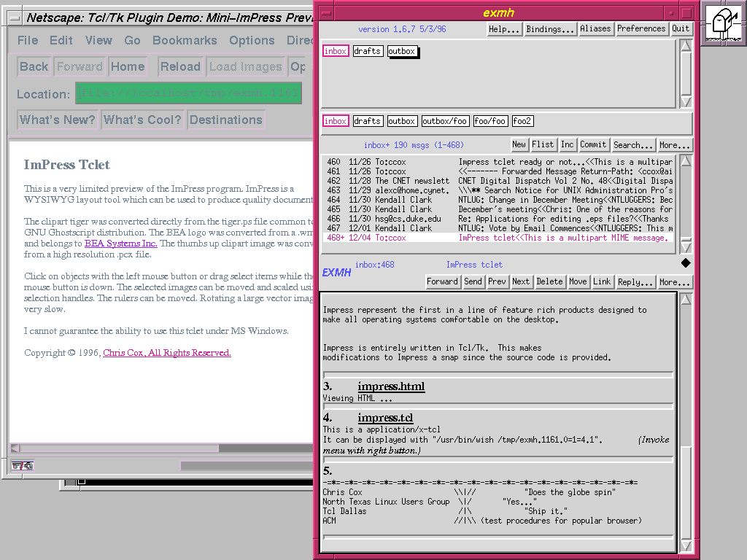The image size is (747, 560).
Task: Delete the current message
Action: 549,281
